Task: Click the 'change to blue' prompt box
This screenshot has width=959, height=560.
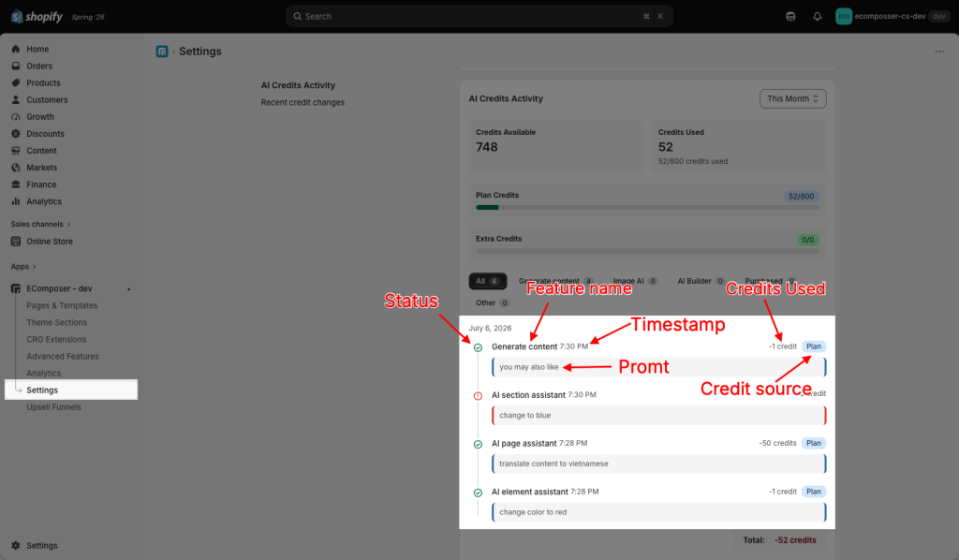Action: [x=658, y=415]
